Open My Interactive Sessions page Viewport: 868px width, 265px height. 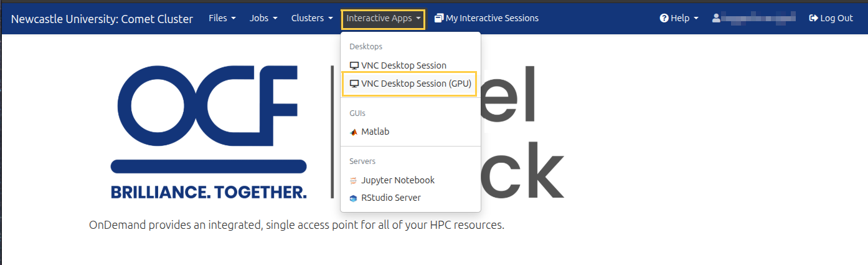[x=492, y=19]
